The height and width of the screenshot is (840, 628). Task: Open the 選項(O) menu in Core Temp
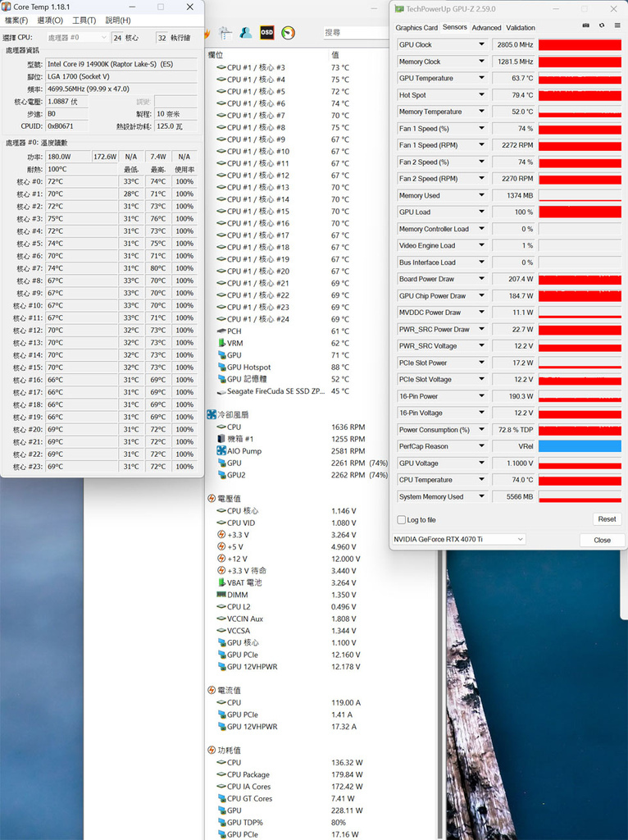coord(50,21)
